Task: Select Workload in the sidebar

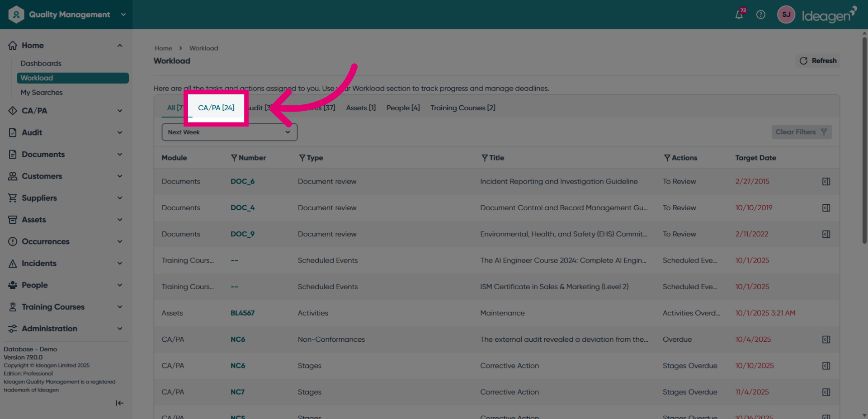Action: pos(73,78)
